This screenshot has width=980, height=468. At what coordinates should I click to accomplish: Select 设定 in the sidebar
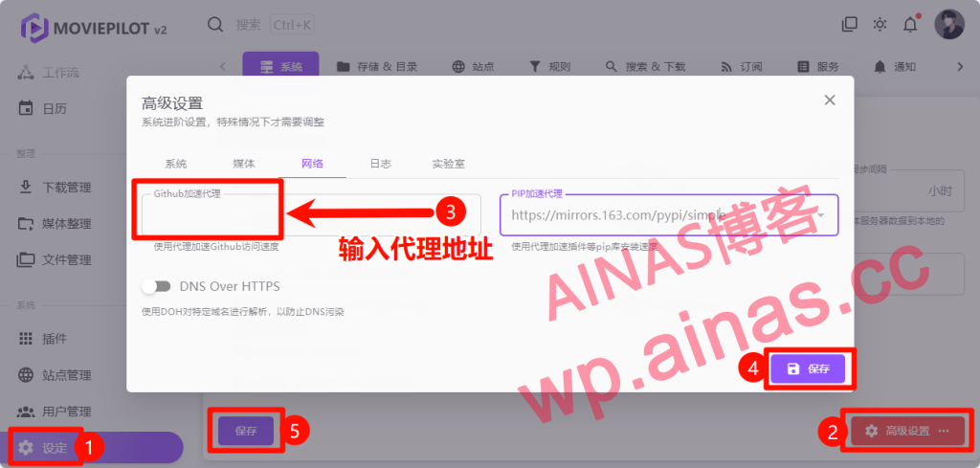[91, 447]
